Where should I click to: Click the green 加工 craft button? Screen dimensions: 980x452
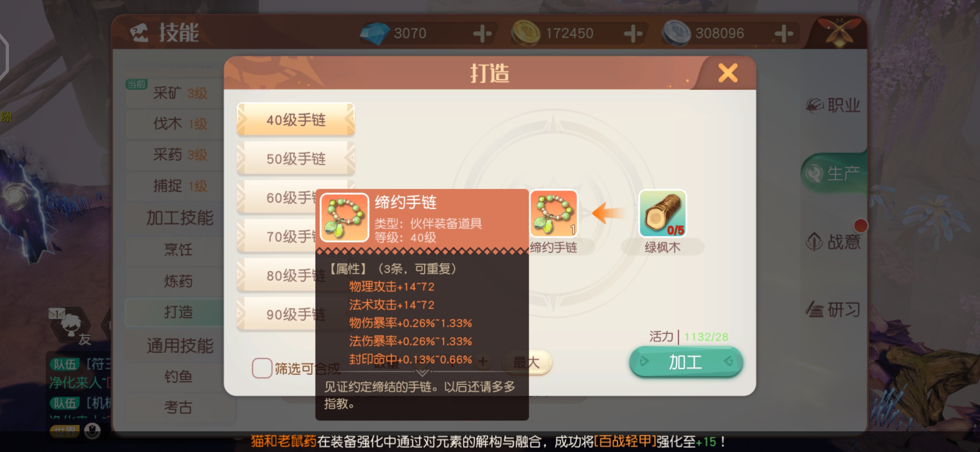coord(686,362)
